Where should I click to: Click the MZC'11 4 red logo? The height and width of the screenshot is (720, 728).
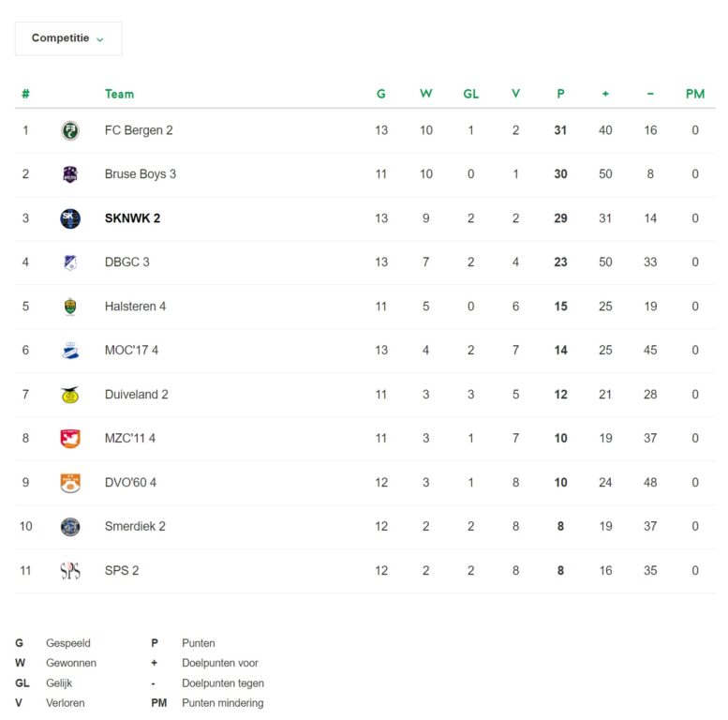click(x=70, y=439)
